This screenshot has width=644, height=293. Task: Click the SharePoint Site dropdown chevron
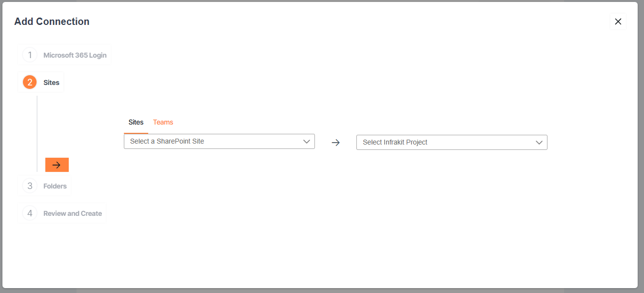(307, 142)
